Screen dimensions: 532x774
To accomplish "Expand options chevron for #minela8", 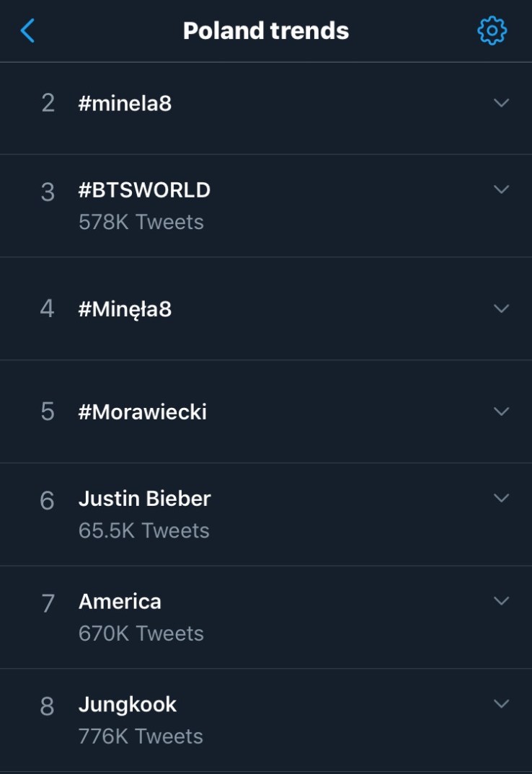I will coord(501,103).
